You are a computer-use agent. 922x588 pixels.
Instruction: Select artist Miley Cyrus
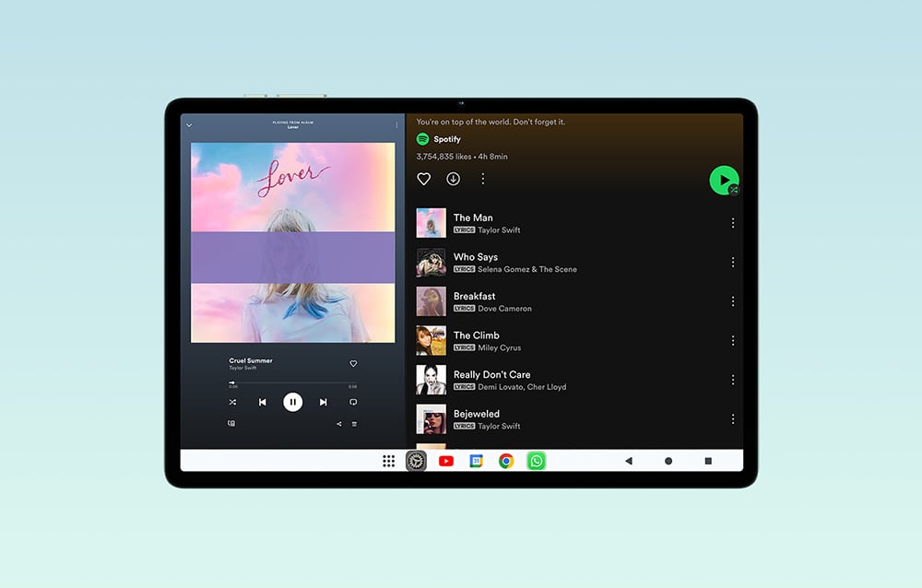click(x=499, y=348)
